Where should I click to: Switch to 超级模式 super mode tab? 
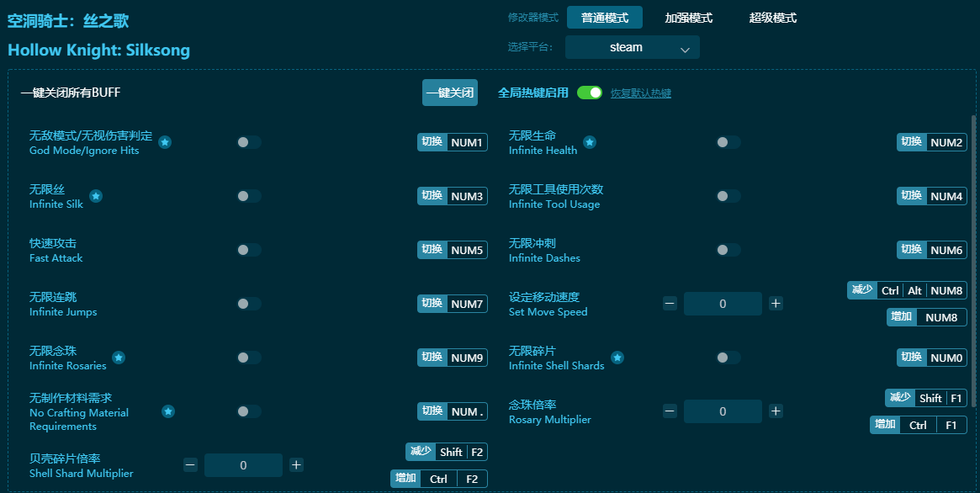(772, 18)
